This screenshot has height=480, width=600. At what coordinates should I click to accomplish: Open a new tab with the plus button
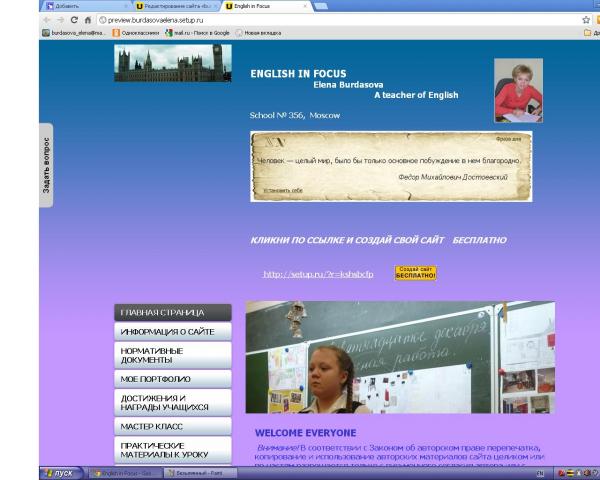tap(321, 6)
